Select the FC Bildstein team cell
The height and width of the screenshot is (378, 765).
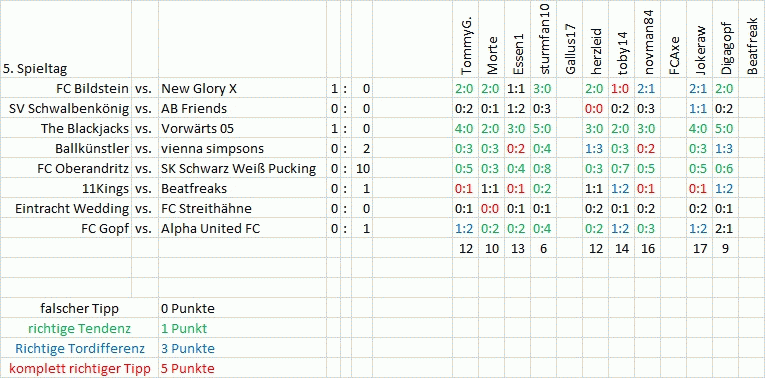(x=66, y=89)
